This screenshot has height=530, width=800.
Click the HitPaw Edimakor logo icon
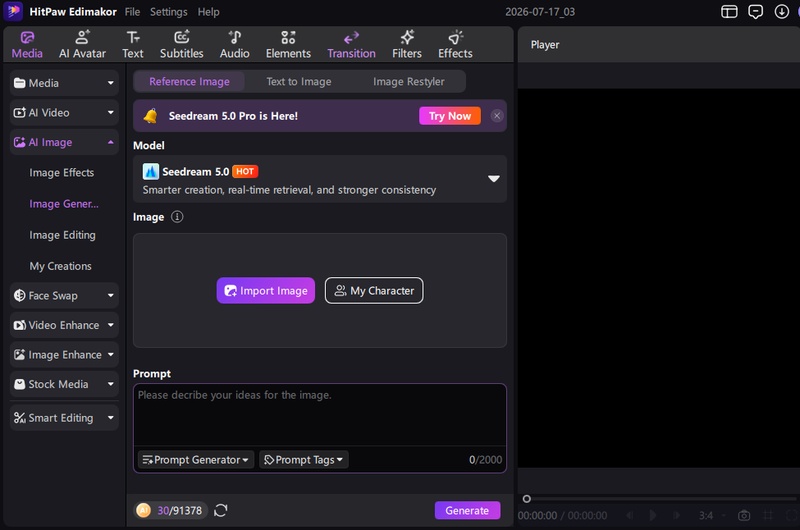point(13,11)
